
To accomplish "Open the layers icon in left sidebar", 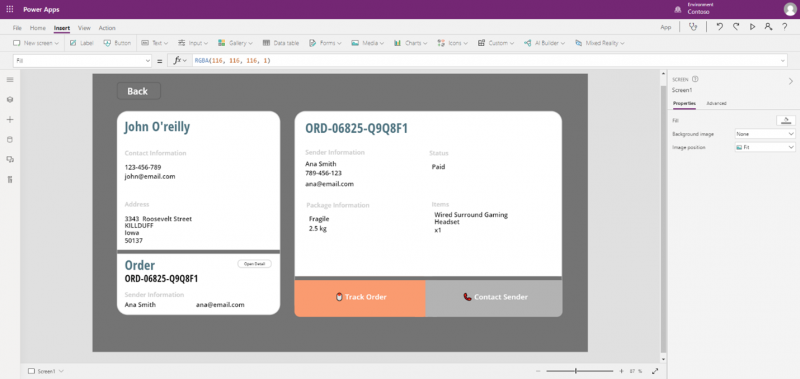I will point(10,99).
